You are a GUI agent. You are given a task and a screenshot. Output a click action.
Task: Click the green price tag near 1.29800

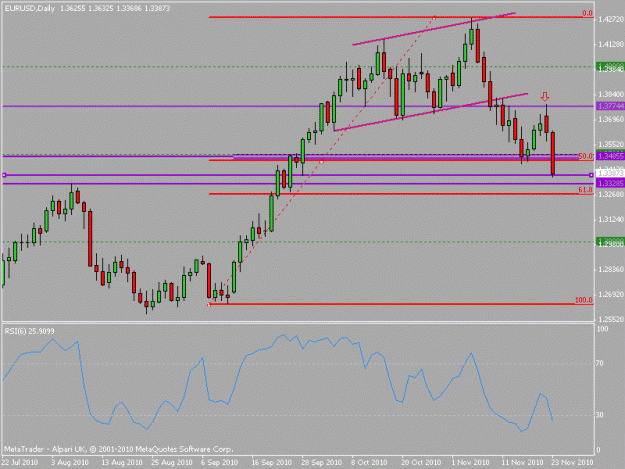(x=610, y=242)
